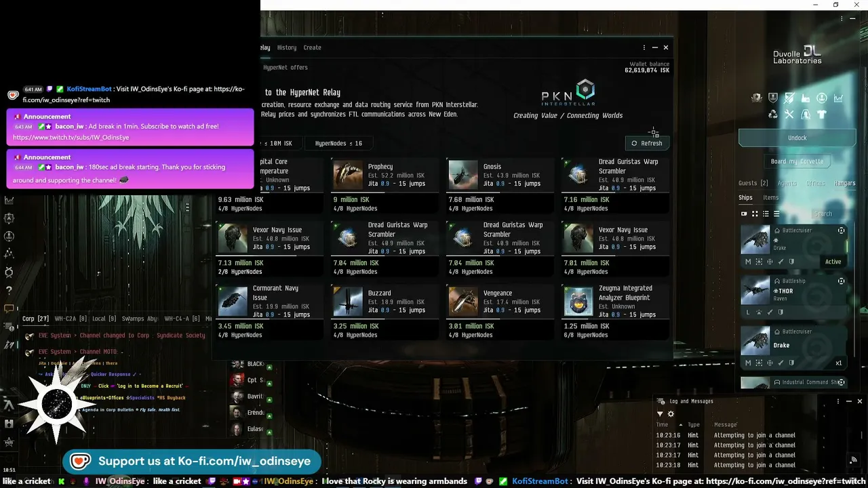This screenshot has height=488, width=868.
Task: Open the factory Industry station service icon
Action: [806, 98]
